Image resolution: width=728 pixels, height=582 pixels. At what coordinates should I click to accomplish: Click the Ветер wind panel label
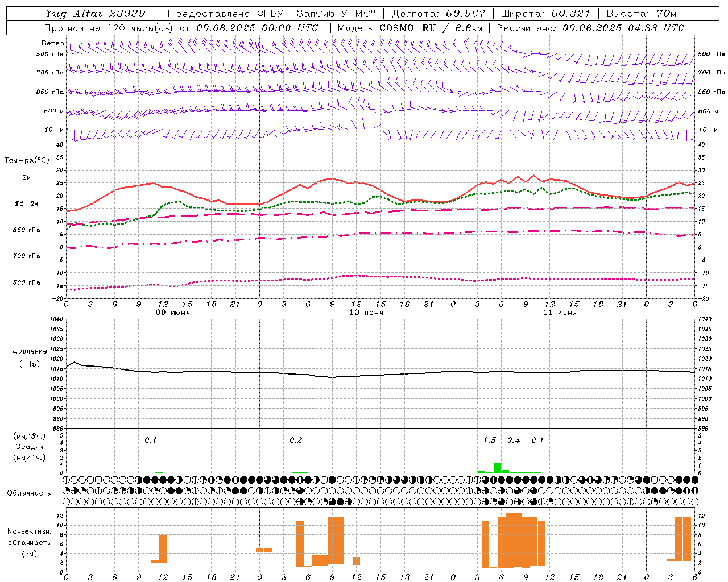click(x=52, y=43)
